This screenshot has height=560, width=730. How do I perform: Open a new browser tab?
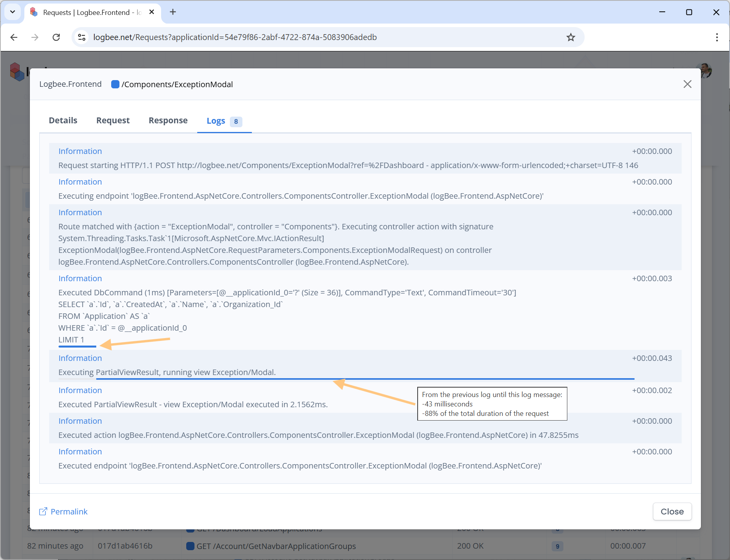coord(173,12)
